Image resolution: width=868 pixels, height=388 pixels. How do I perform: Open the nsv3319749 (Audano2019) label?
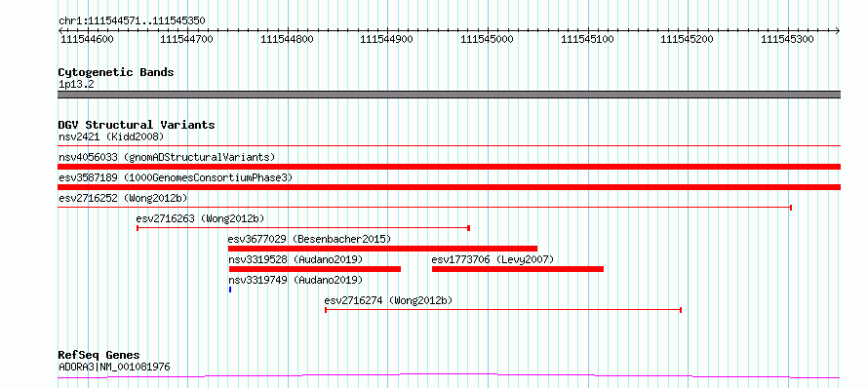click(296, 280)
